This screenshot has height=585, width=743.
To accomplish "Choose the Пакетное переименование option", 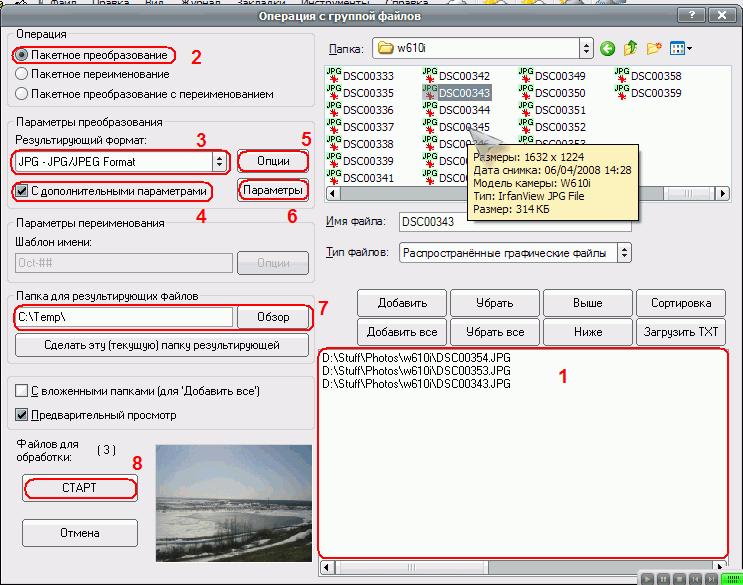I will [23, 74].
